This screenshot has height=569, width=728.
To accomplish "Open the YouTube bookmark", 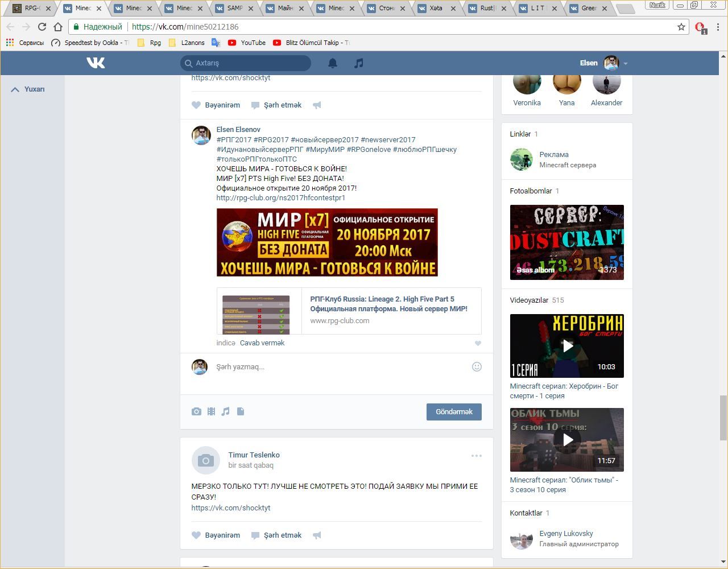I will coord(247,43).
